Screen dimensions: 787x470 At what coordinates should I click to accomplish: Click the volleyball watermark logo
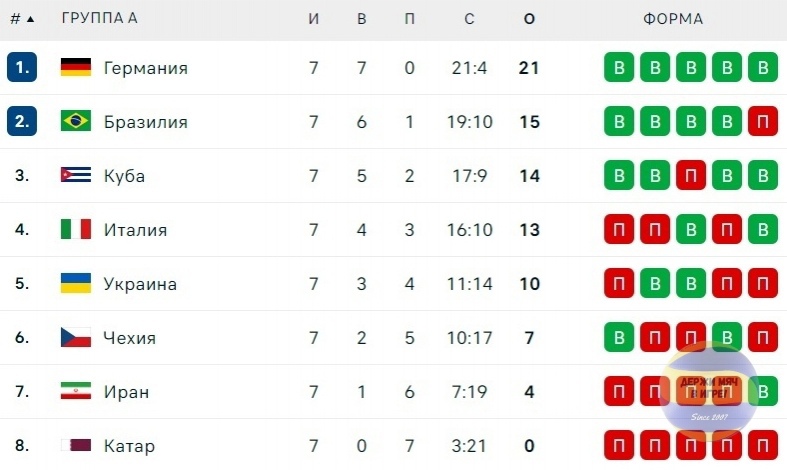coord(709,392)
